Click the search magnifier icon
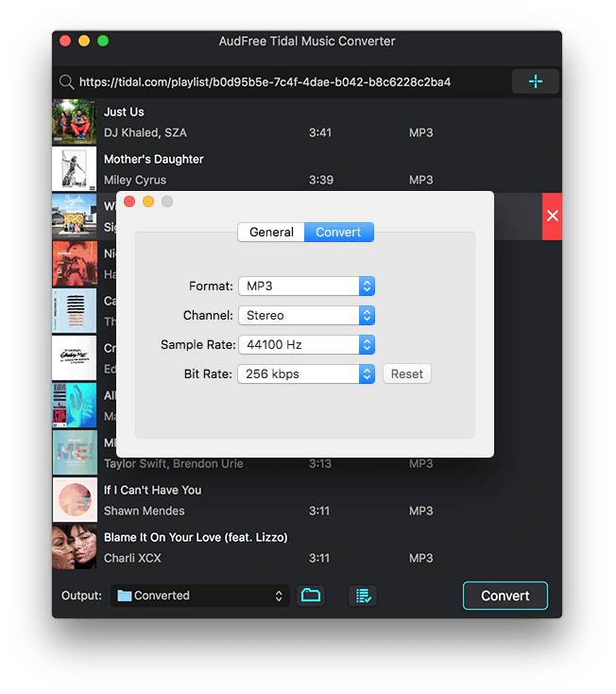Viewport: 616px width, 694px height. pyautogui.click(x=66, y=82)
